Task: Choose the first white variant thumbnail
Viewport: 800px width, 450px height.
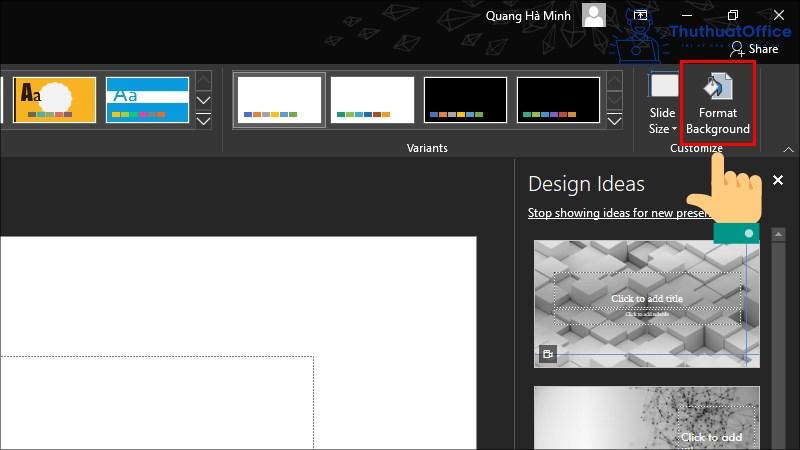Action: click(x=279, y=100)
